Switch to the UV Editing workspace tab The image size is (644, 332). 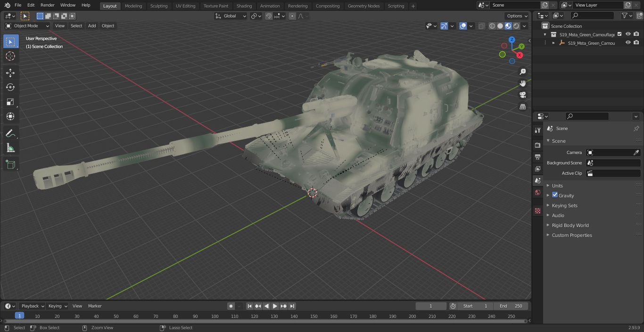click(x=185, y=6)
